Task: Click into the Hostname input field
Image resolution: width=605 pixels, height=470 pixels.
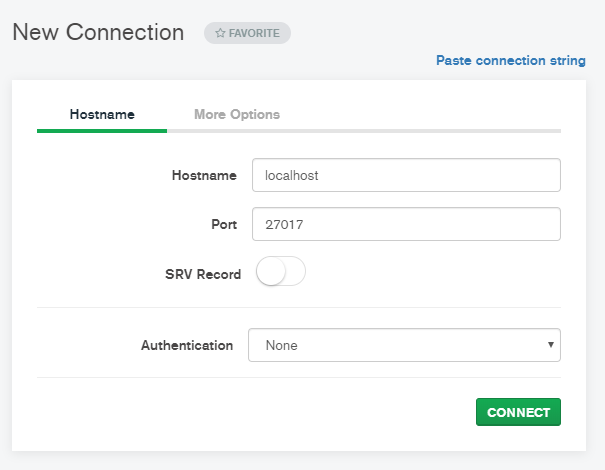Action: point(405,175)
